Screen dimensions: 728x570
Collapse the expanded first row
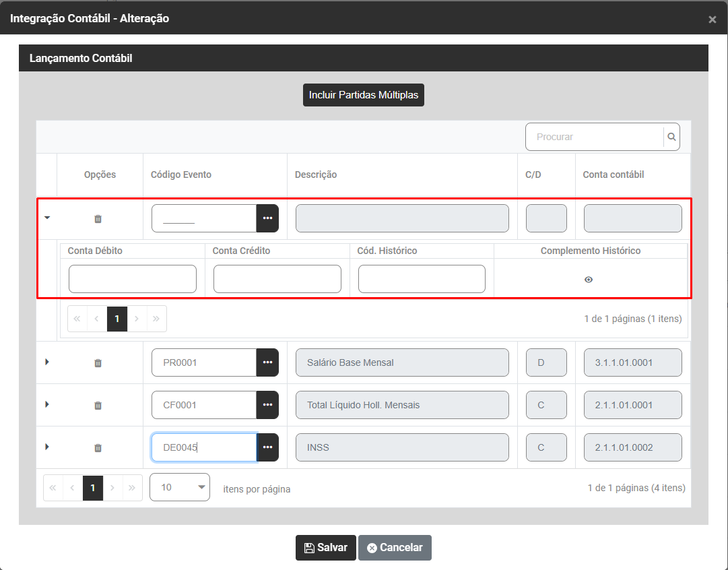coord(46,218)
